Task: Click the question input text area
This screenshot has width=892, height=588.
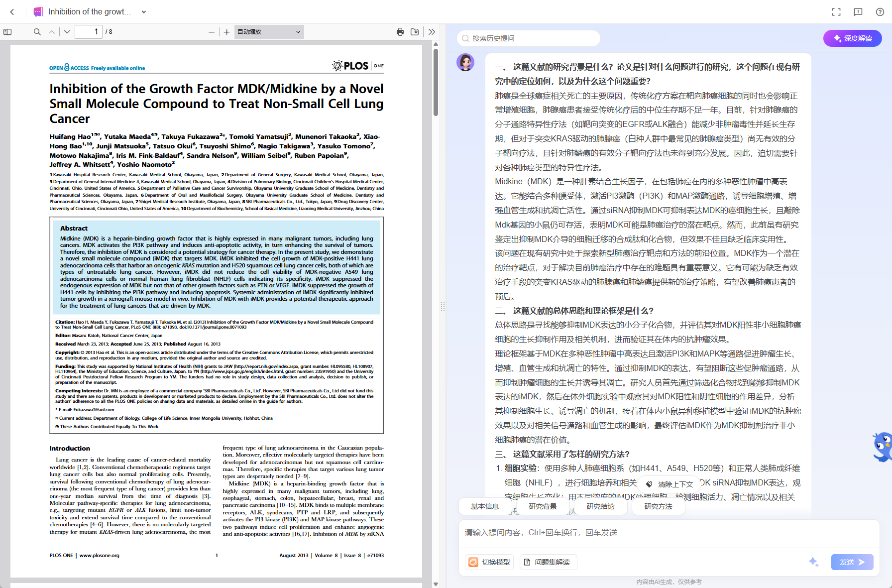Action: (x=669, y=533)
